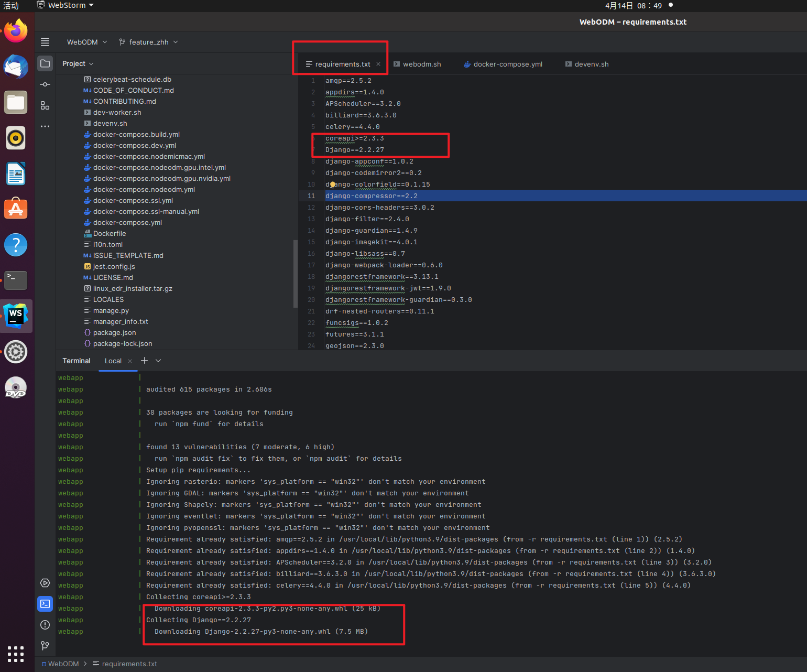Open the main hamburger menu
Screen dimensions: 807x672
coord(45,42)
